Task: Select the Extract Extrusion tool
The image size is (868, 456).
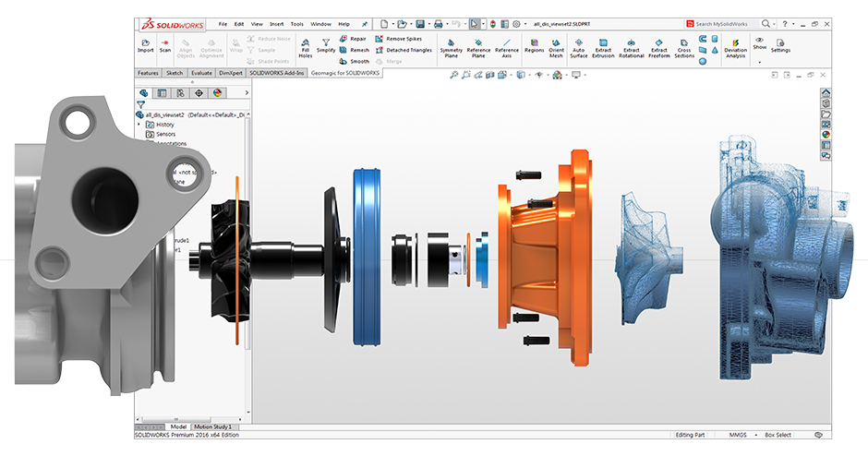Action: [603, 47]
